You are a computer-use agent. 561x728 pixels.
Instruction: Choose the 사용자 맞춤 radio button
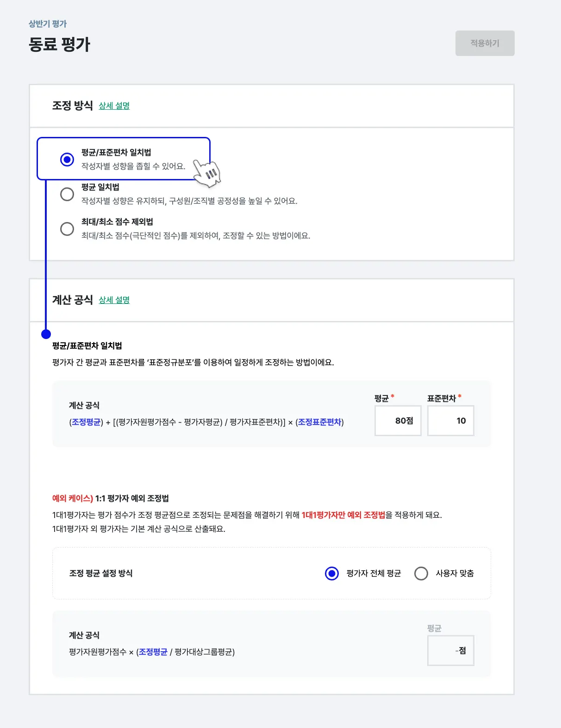pyautogui.click(x=421, y=574)
